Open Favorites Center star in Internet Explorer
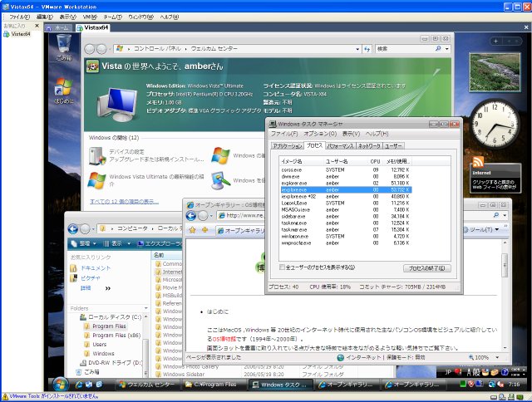Screen dimensions: 532x402 click(x=192, y=230)
